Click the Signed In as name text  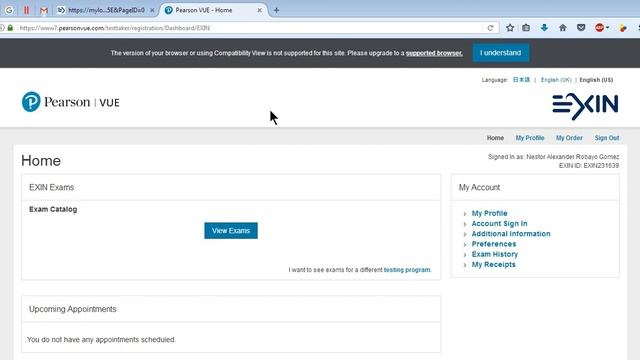[x=553, y=157]
